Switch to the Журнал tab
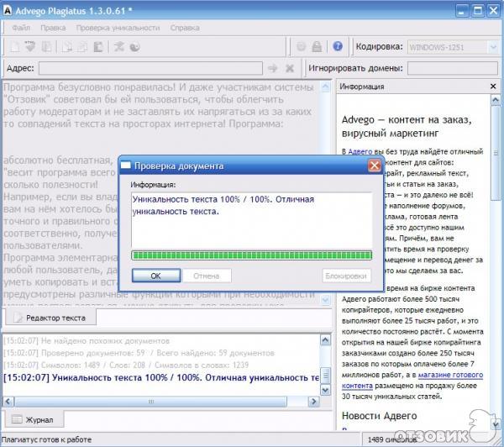Viewport: 504px width, 447px height. [34, 419]
